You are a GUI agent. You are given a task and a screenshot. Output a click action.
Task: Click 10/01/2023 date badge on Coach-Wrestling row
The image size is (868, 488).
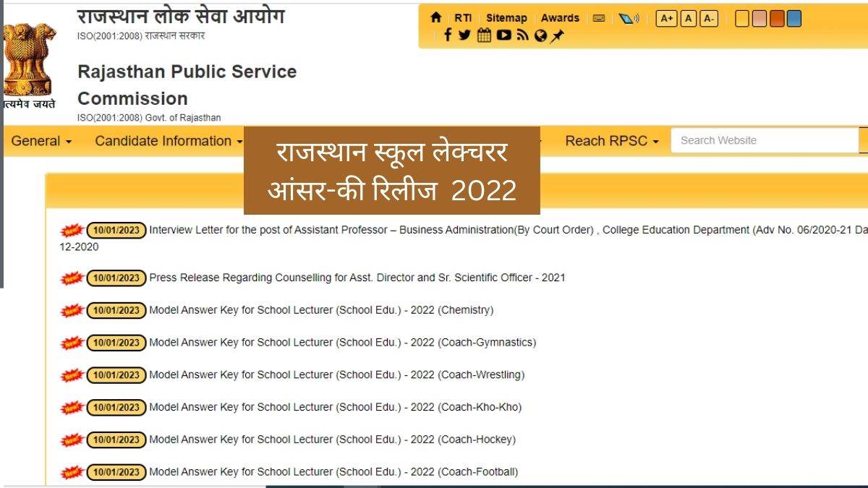(x=116, y=375)
